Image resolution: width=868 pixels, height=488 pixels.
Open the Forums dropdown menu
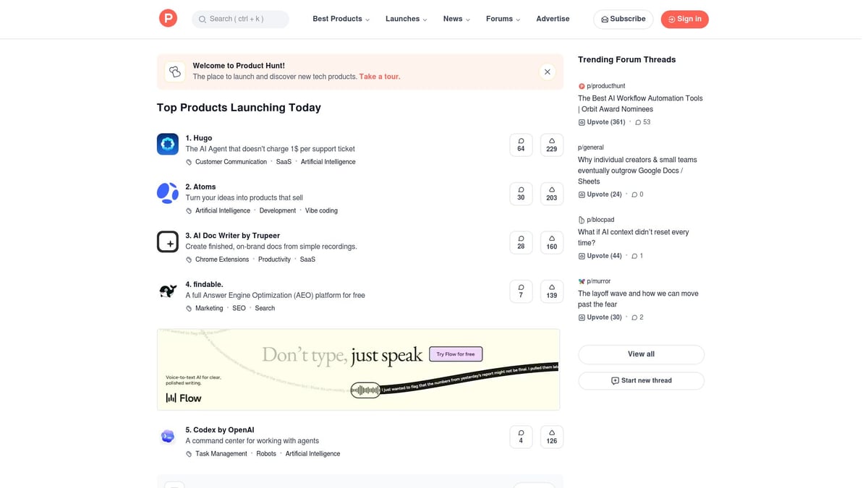[x=503, y=19]
